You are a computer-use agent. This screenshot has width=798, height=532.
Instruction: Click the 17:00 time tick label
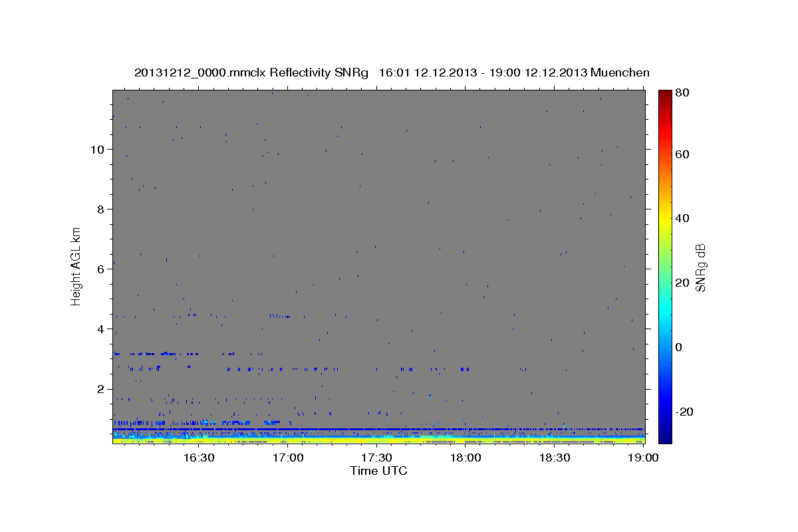pyautogui.click(x=288, y=458)
